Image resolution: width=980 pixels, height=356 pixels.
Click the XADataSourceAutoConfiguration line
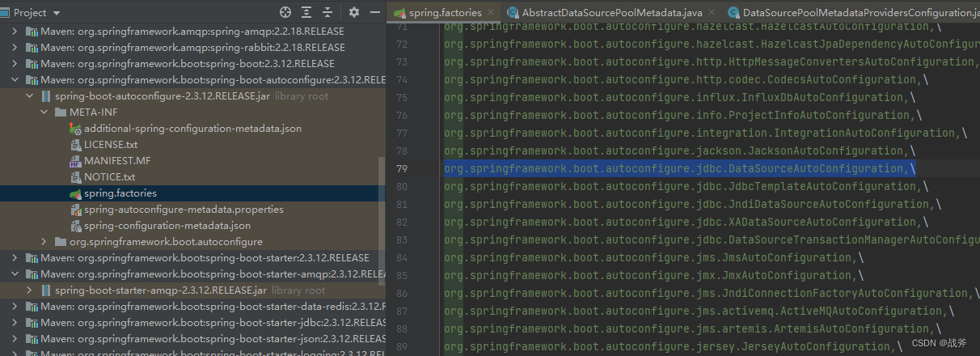click(686, 222)
